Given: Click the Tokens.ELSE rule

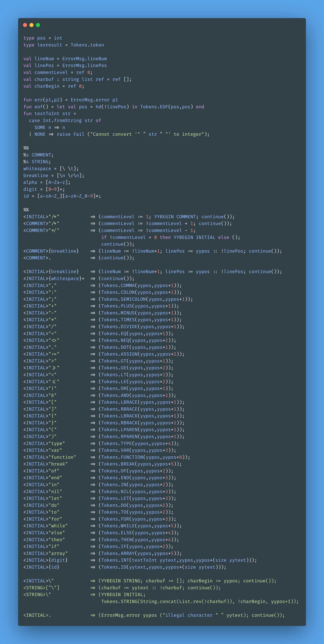Looking at the screenshot, I should point(101,533).
